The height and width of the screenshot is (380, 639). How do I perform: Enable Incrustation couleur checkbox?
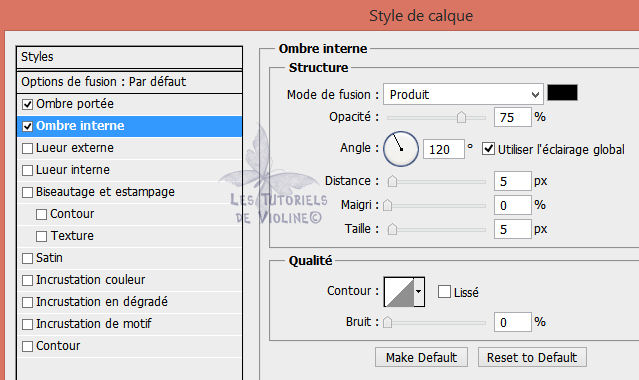click(27, 281)
